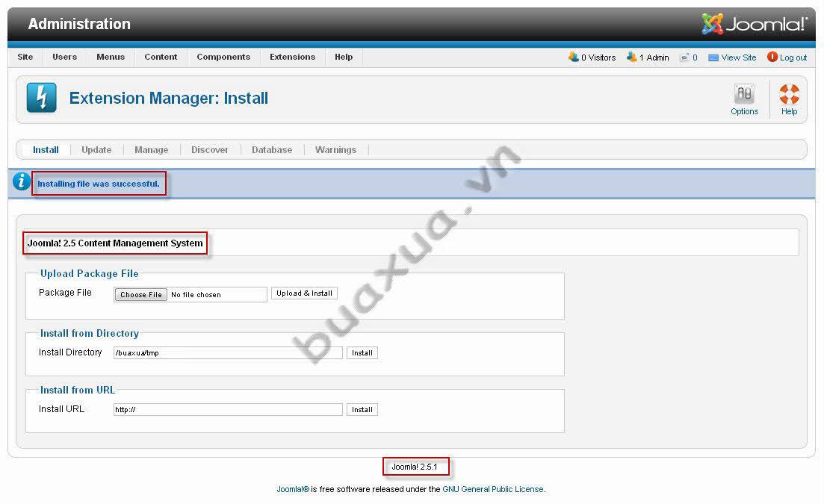Switch to the Database tab
The image size is (824, 504).
[272, 149]
